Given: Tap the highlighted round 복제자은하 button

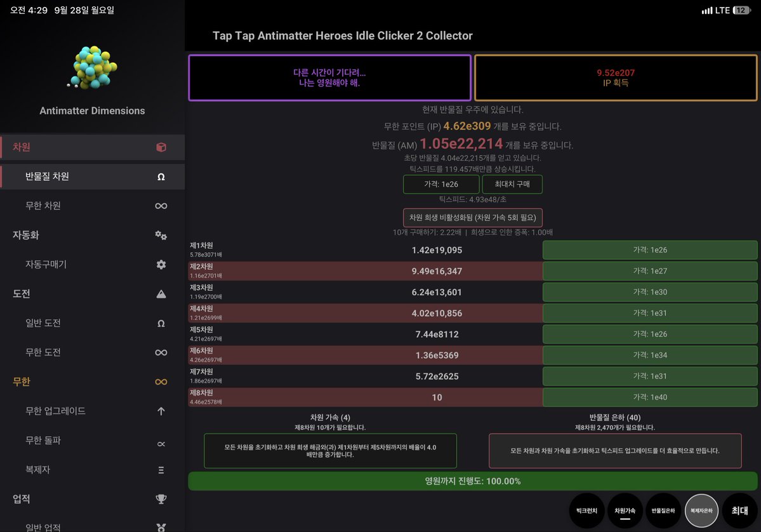Looking at the screenshot, I should pyautogui.click(x=702, y=510).
